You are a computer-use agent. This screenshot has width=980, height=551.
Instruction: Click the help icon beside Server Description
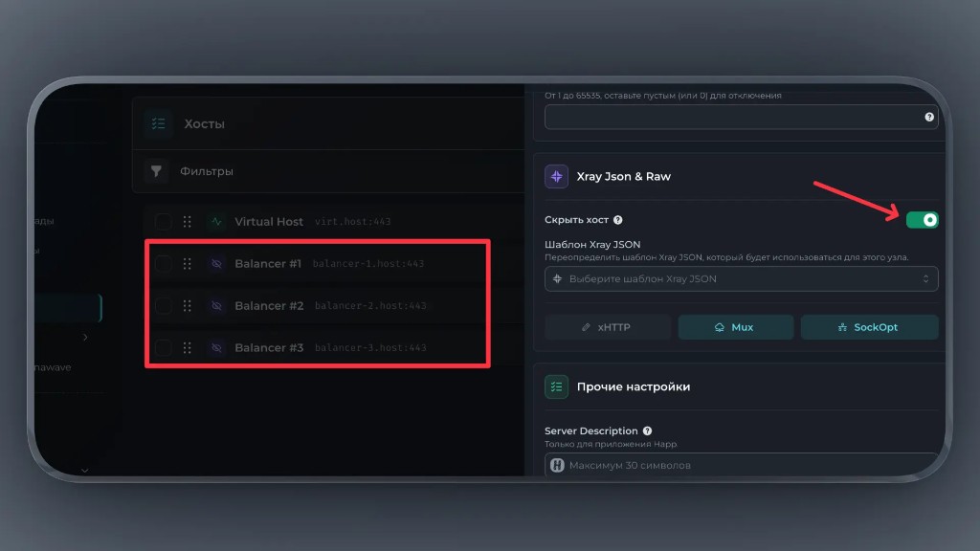pos(648,431)
